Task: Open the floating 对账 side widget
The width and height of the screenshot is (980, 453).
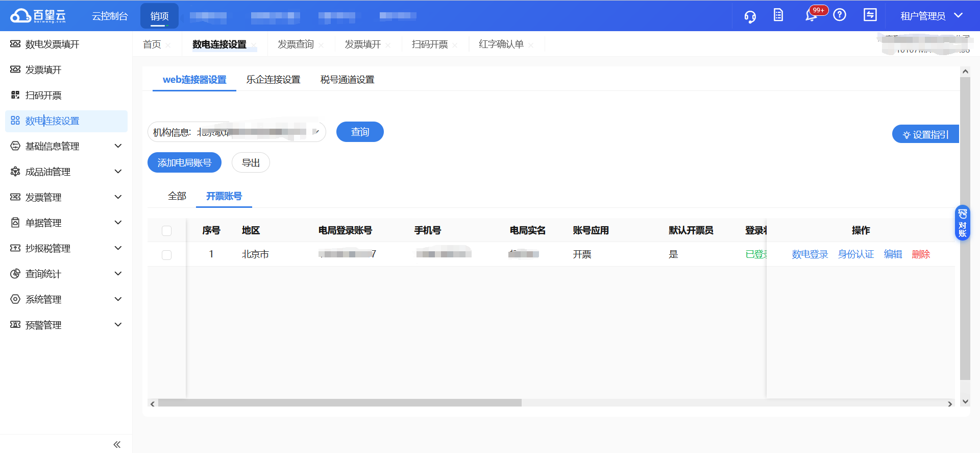Action: (962, 223)
